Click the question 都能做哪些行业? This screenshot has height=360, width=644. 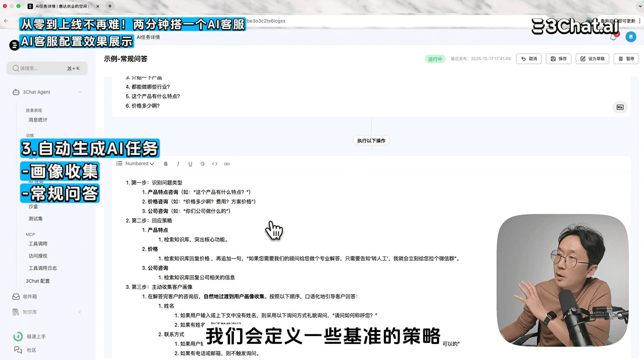click(151, 87)
